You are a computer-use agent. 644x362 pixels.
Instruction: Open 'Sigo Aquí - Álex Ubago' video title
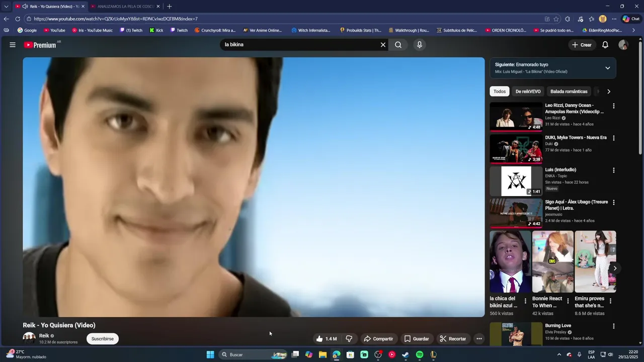click(x=577, y=205)
